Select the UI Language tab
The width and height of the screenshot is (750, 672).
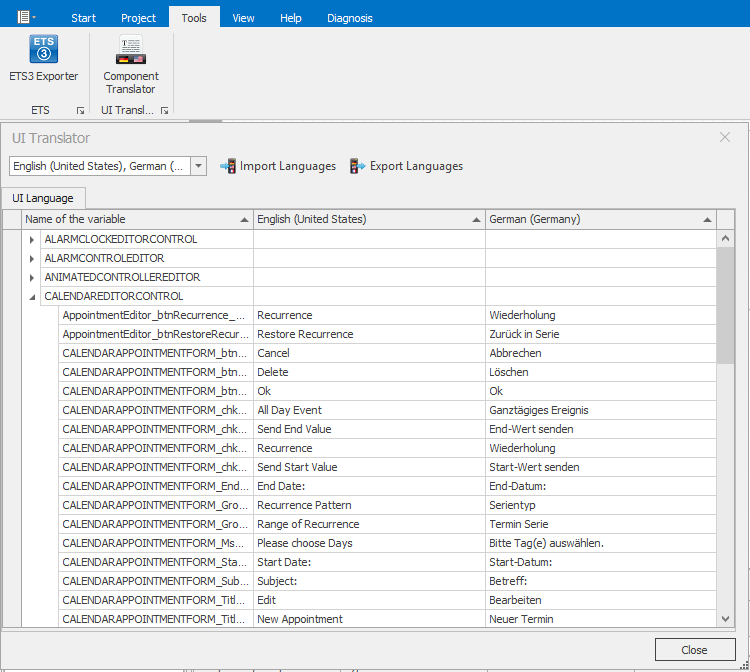[43, 198]
